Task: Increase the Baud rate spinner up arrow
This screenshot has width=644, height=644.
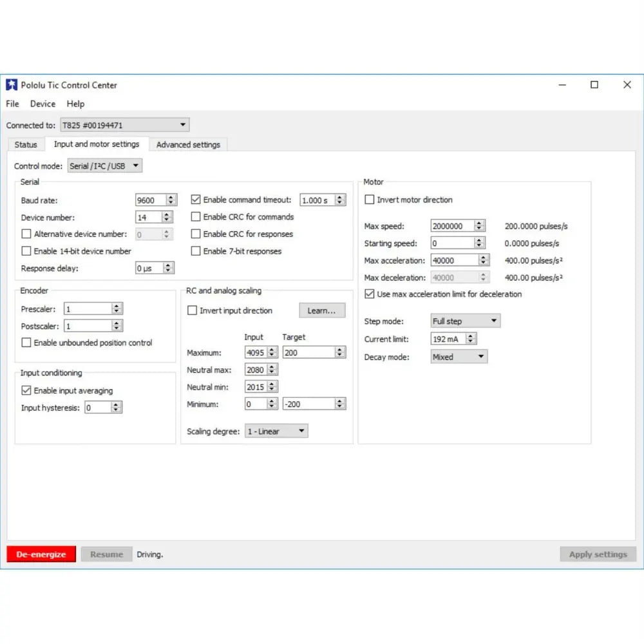Action: coord(171,198)
